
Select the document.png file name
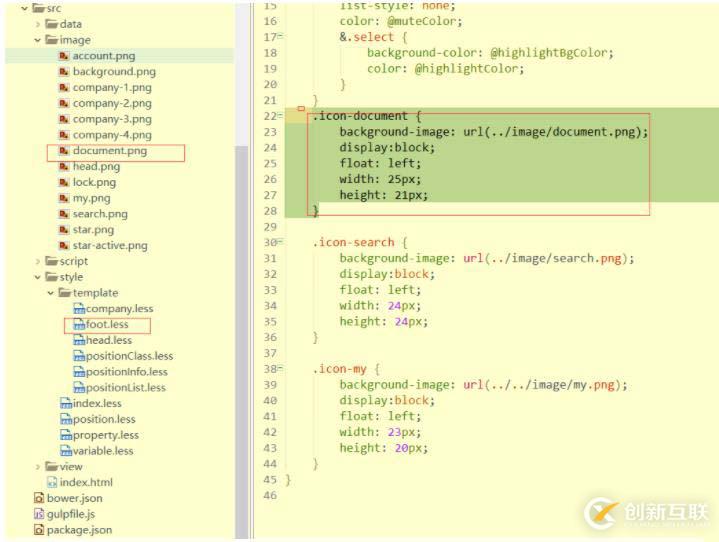click(x=110, y=151)
